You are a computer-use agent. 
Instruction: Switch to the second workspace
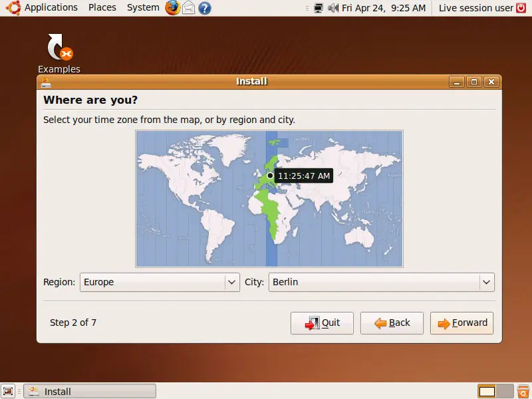[x=505, y=391]
